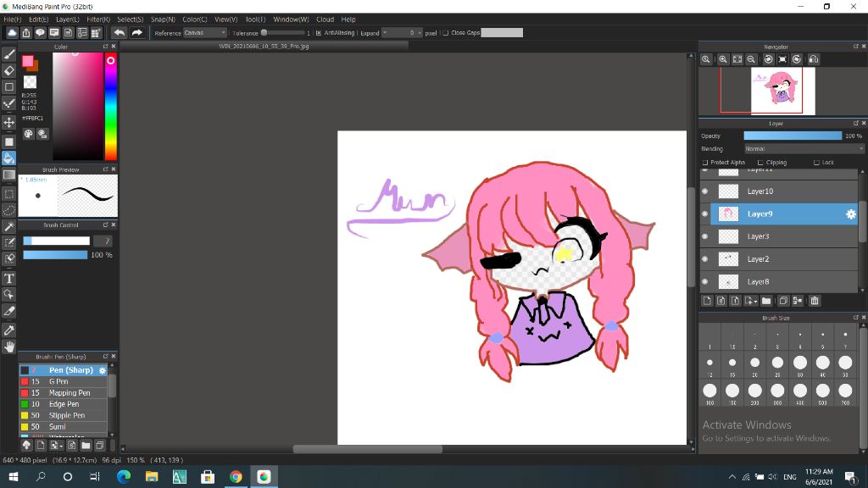Click the new layer icon in Layer panel
This screenshot has height=488, width=868.
pyautogui.click(x=707, y=301)
